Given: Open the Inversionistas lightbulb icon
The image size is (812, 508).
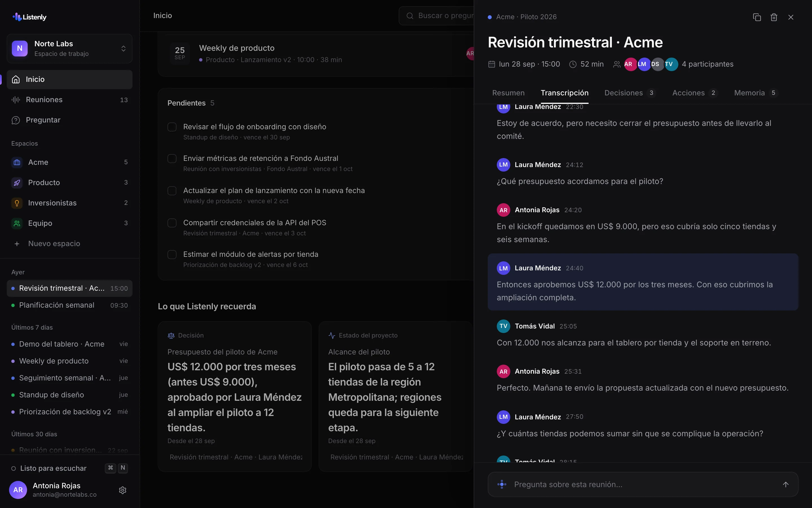Looking at the screenshot, I should coord(17,203).
